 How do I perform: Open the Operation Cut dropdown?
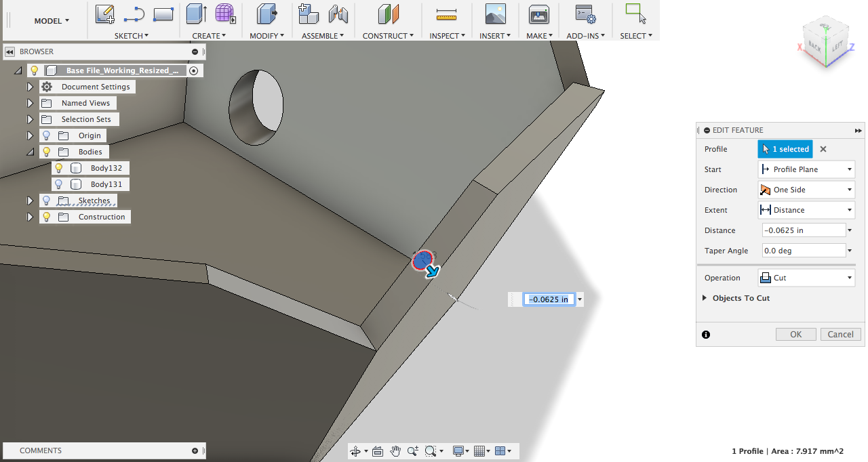tap(806, 278)
